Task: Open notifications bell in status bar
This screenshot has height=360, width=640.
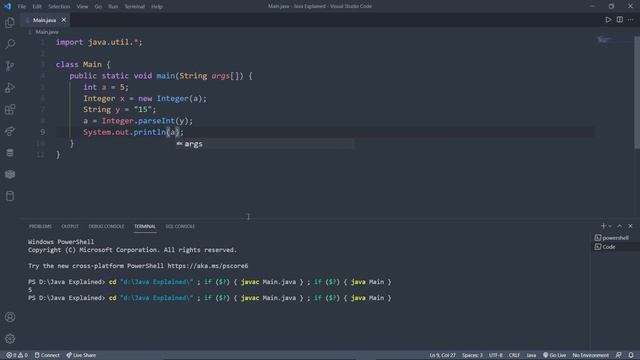Action: (x=631, y=355)
